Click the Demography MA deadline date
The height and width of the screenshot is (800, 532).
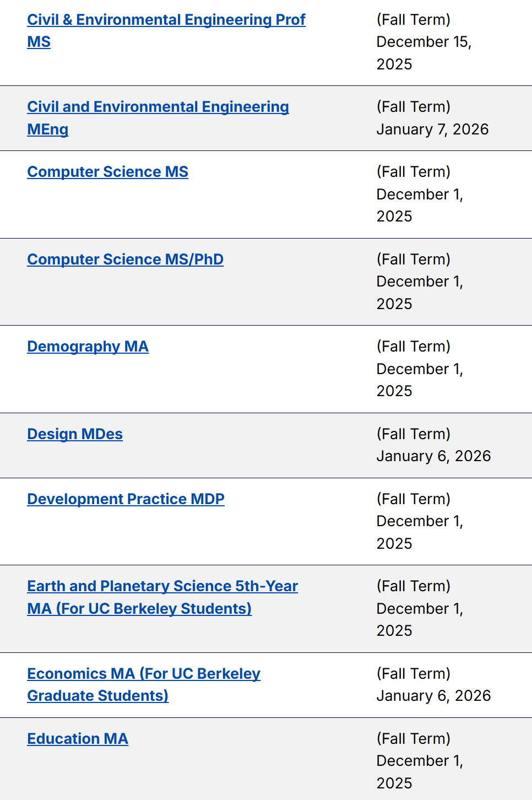click(x=420, y=369)
